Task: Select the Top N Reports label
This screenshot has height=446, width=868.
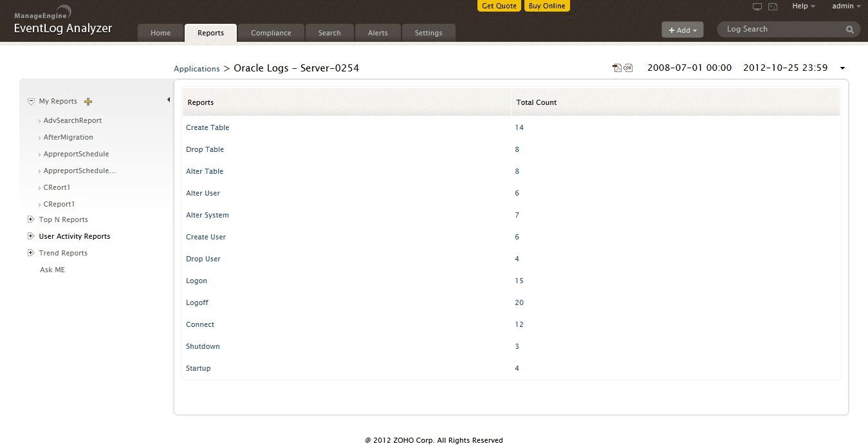Action: tap(63, 219)
